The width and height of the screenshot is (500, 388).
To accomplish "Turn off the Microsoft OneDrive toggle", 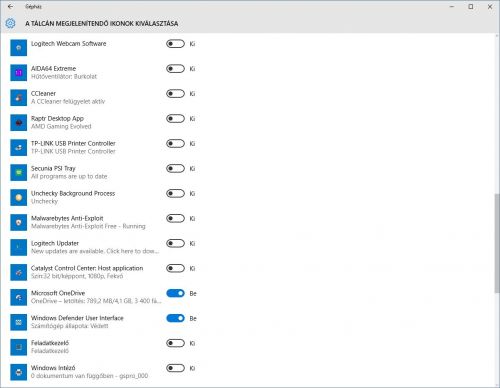I will [x=175, y=293].
